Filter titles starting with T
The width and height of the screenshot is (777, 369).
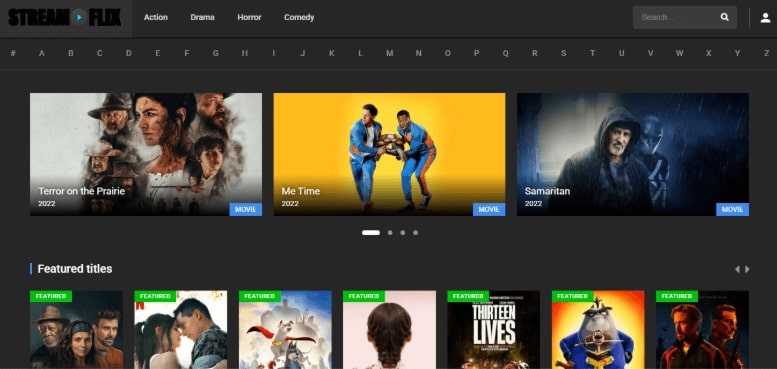(x=592, y=53)
